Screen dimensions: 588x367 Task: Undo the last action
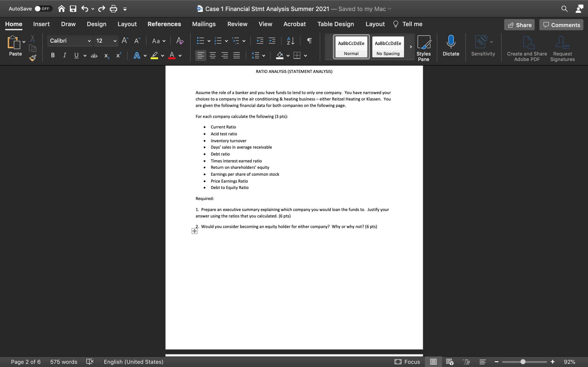tap(85, 9)
